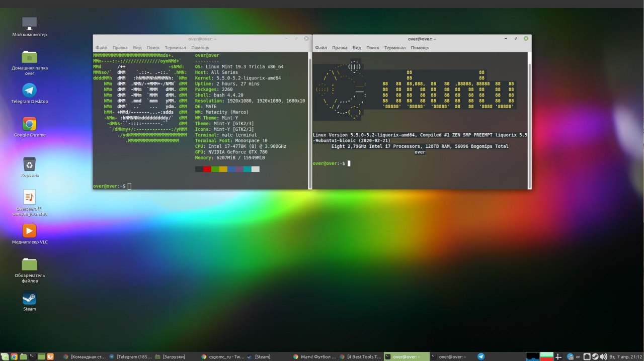The height and width of the screenshot is (361, 644).
Task: Click the en keyboard layout indicator
Action: tap(578, 356)
